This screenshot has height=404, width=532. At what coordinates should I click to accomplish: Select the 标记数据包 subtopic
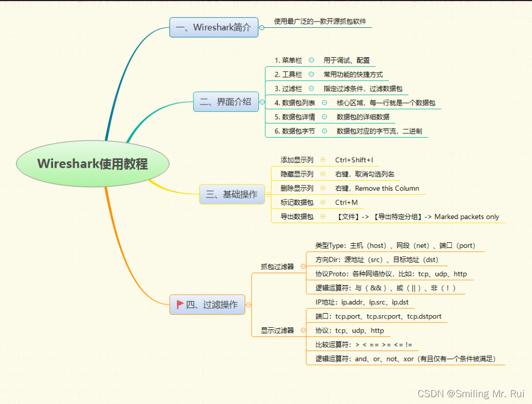(297, 202)
